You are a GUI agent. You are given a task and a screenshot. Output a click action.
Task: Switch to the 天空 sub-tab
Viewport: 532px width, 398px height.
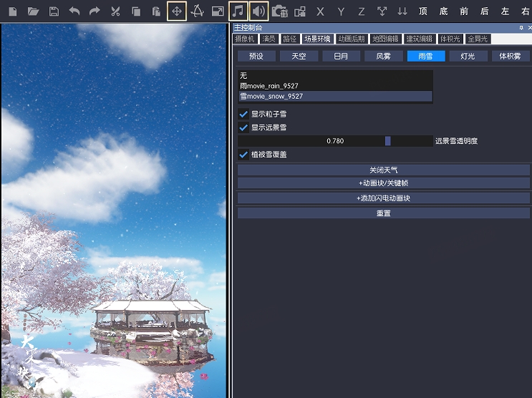coord(299,56)
